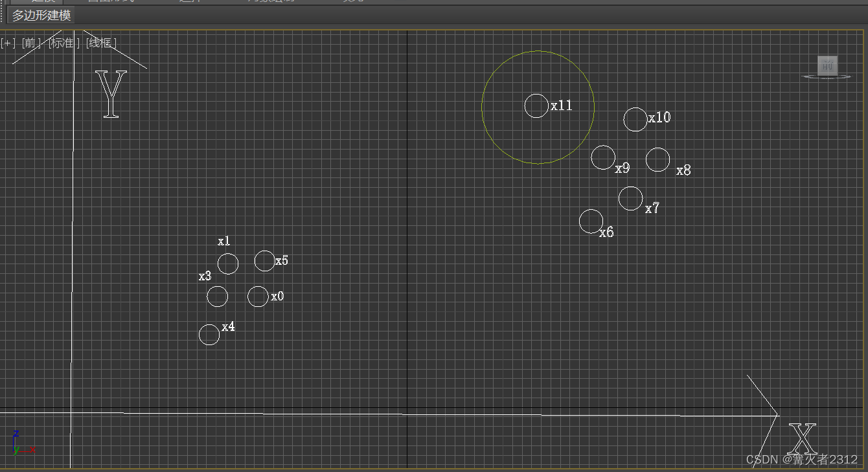Click the x0 text label
Viewport: 868px width, 472px height.
click(277, 296)
